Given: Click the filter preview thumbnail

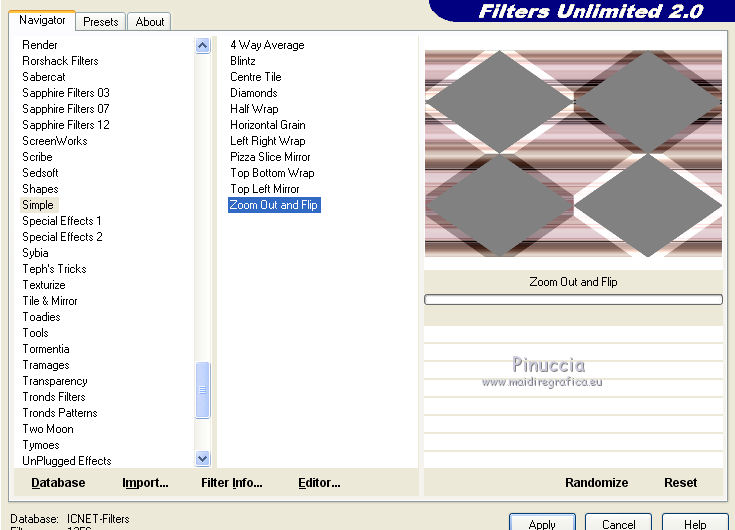Looking at the screenshot, I should tap(573, 154).
